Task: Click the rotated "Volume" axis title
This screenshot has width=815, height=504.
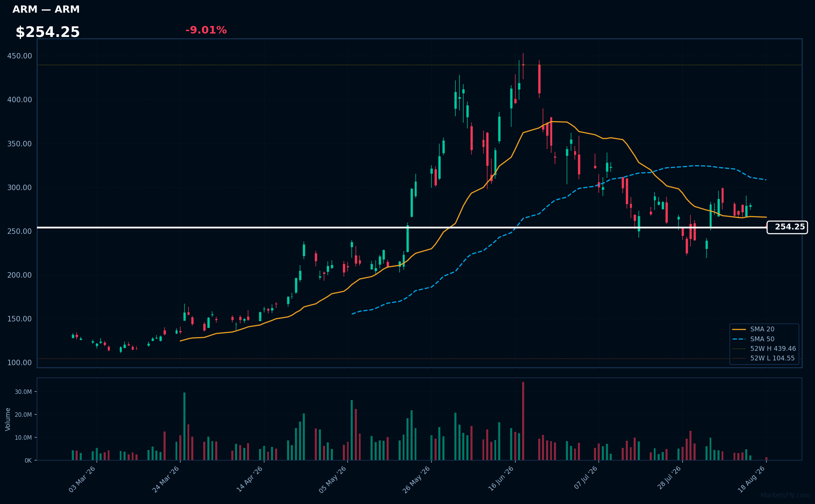Action: click(x=8, y=419)
